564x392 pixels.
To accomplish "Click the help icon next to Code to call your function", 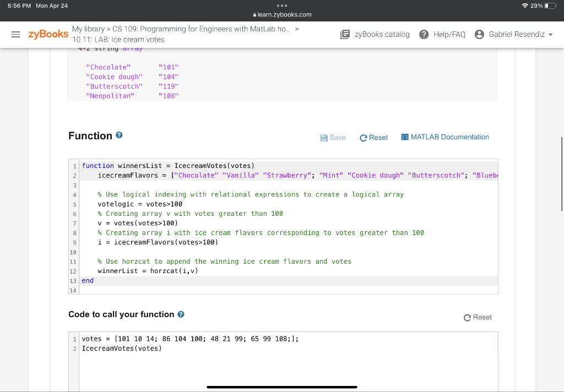I will click(x=181, y=314).
